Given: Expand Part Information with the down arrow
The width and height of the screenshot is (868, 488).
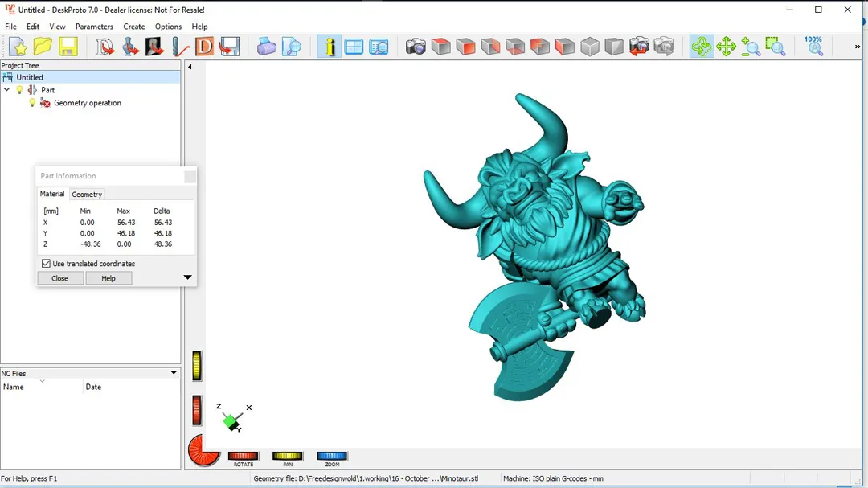Looking at the screenshot, I should pos(187,277).
